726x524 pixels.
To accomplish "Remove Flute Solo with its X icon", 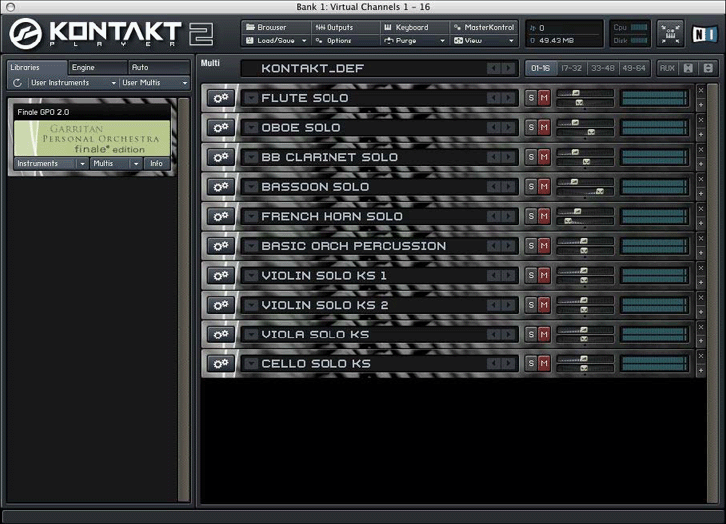I will [701, 91].
